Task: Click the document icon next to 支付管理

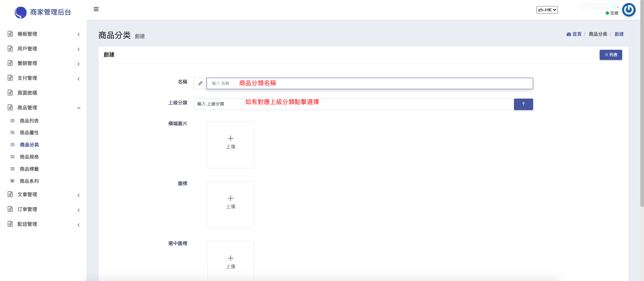Action: pos(10,78)
